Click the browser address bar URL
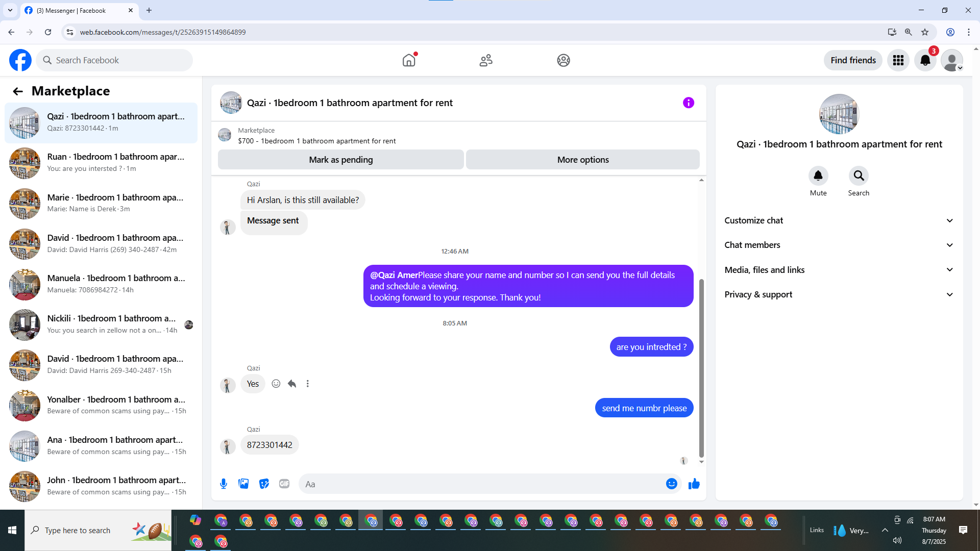980x551 pixels. pyautogui.click(x=163, y=32)
